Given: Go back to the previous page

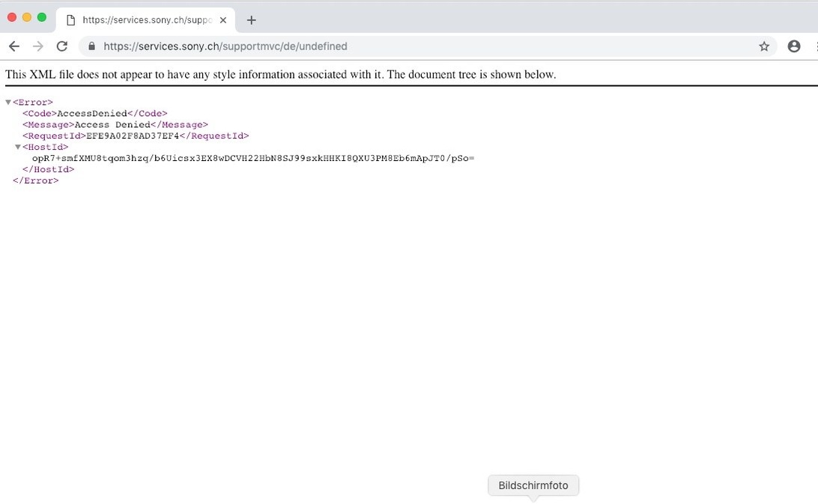Looking at the screenshot, I should point(14,46).
